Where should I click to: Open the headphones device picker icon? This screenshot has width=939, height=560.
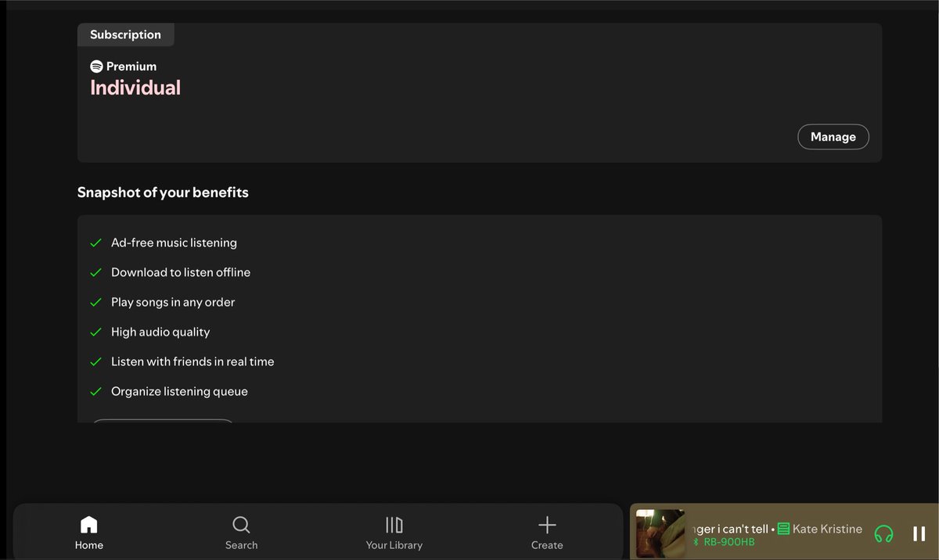(x=883, y=534)
